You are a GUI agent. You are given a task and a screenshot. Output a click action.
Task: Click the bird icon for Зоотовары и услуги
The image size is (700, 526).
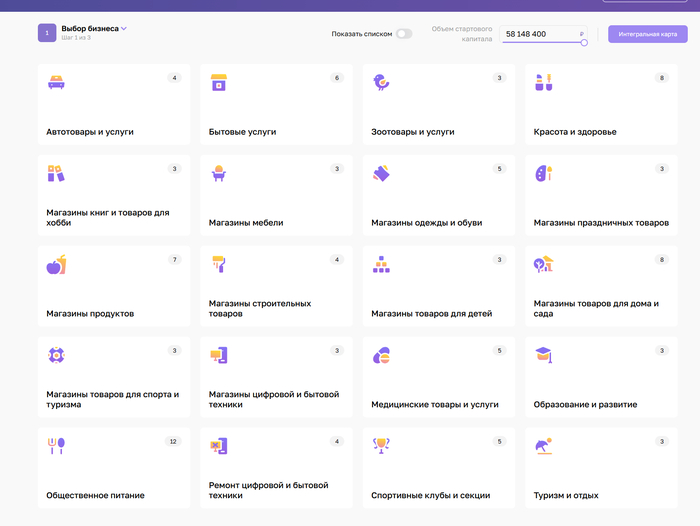381,83
